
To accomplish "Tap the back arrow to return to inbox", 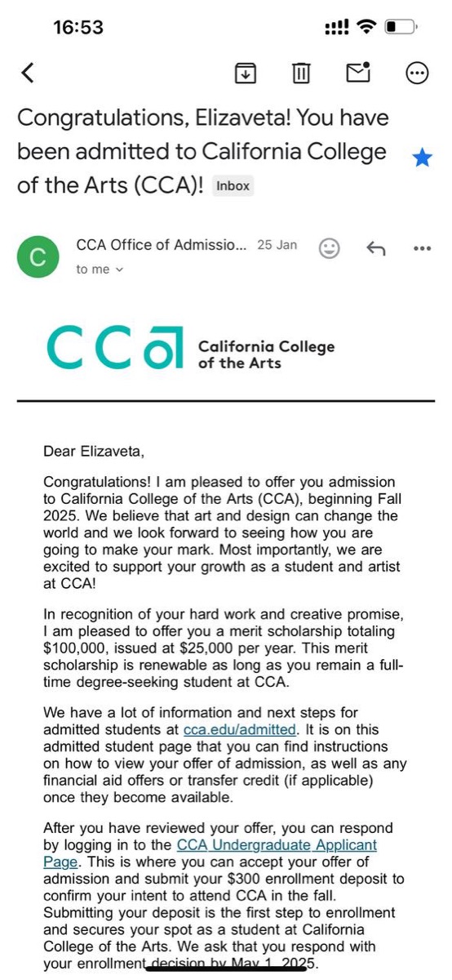I will (x=27, y=73).
